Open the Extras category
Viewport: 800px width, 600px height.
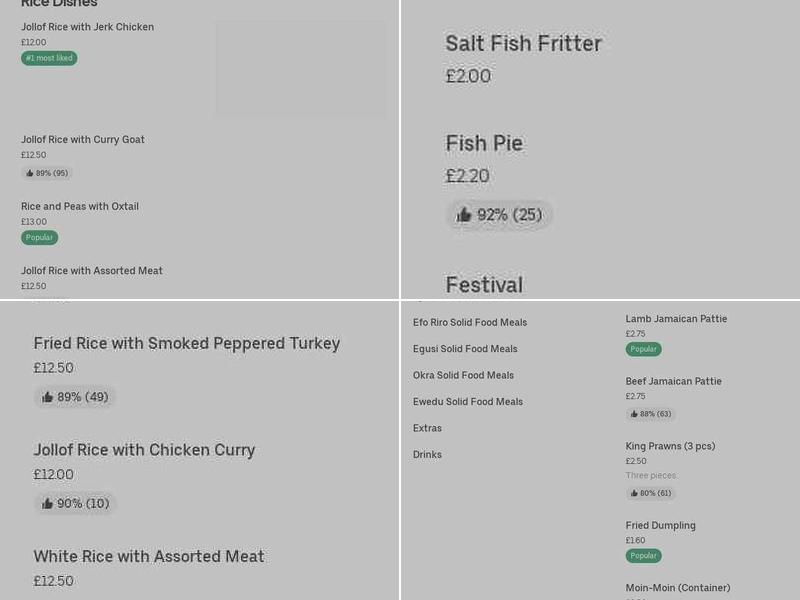click(x=427, y=428)
